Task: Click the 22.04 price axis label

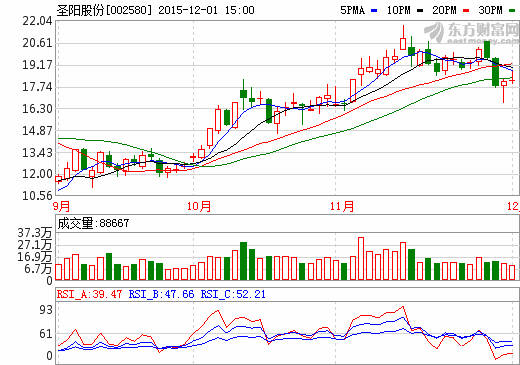Action: coord(37,21)
